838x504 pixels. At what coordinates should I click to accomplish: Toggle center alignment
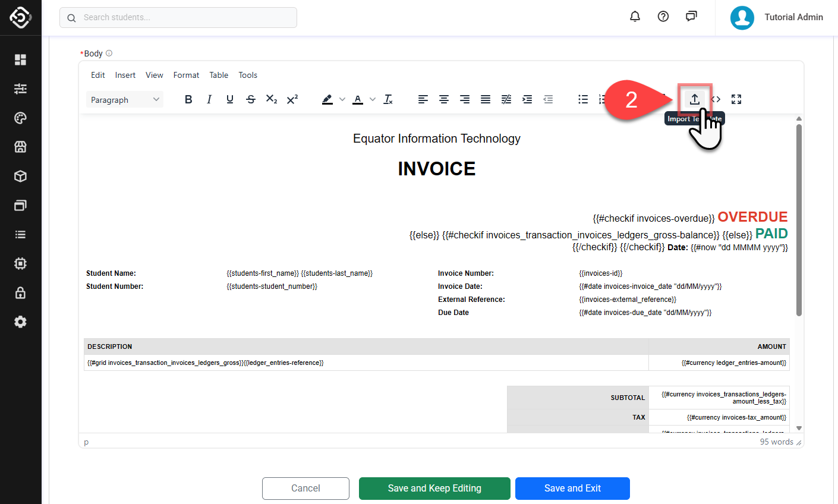[444, 99]
